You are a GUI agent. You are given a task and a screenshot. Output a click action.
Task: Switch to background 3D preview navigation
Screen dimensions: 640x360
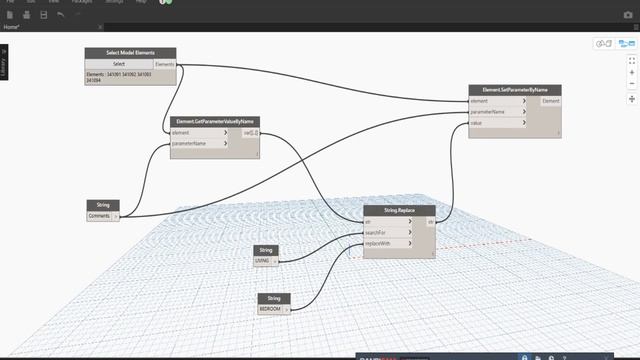pos(604,44)
